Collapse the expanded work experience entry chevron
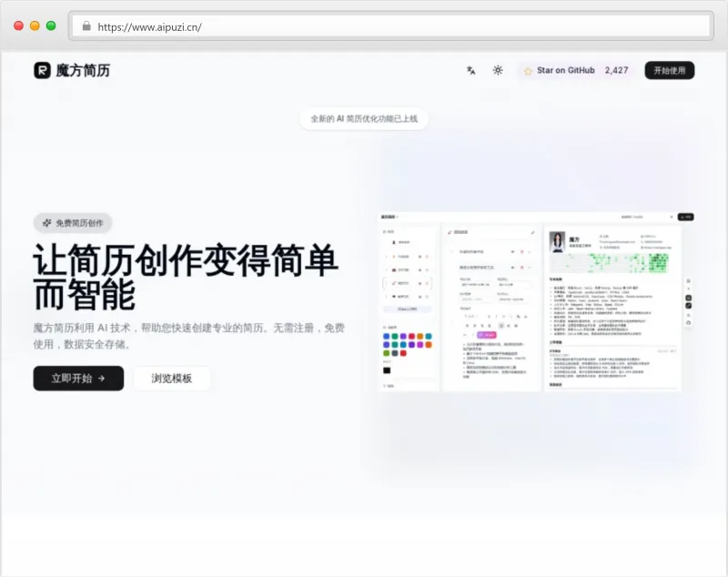Viewport: 728px width, 577px height. click(528, 267)
